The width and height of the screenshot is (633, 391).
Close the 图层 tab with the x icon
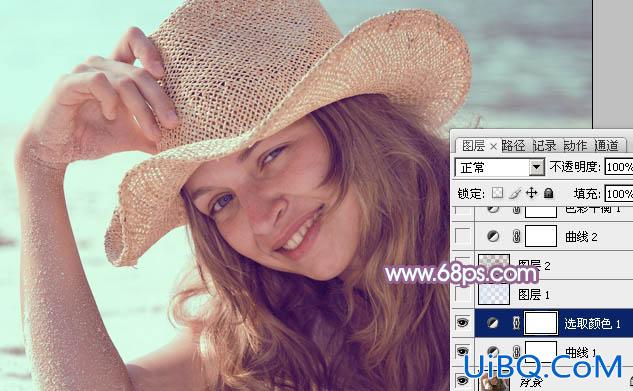493,146
